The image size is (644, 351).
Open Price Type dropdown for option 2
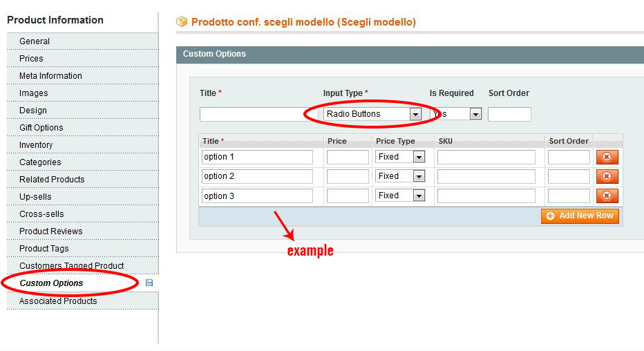[400, 177]
